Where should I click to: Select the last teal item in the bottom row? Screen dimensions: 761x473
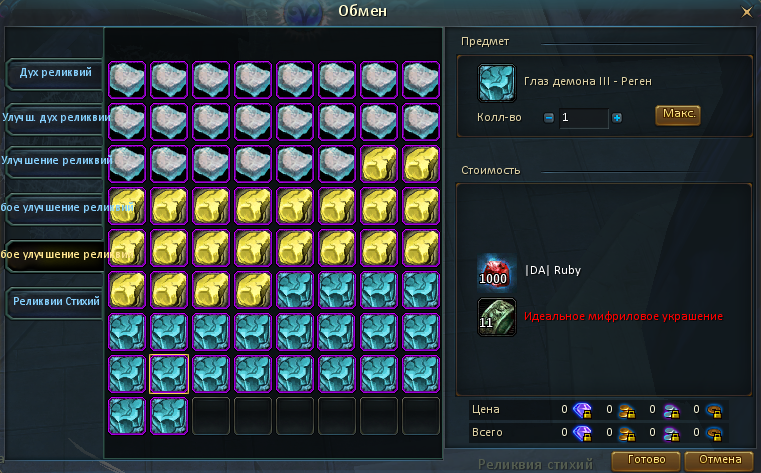(x=168, y=416)
